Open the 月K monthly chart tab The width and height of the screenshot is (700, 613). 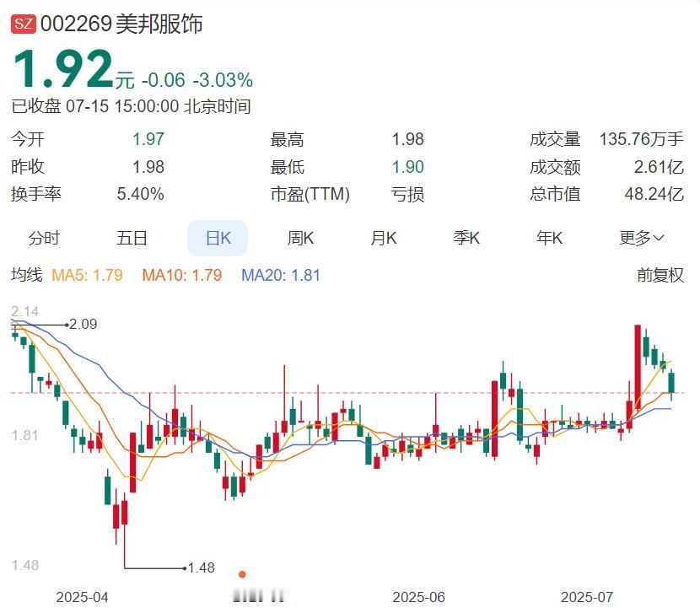[384, 238]
